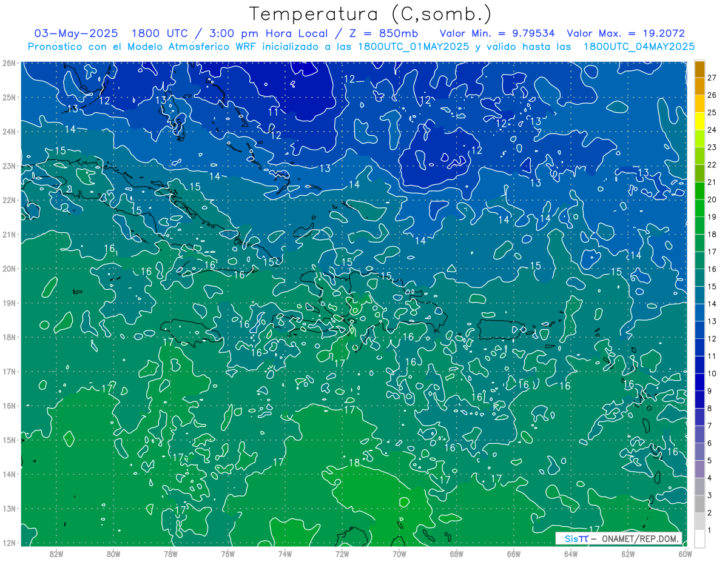Click the longitude label "78W"
Viewport: 728px width, 562px height.
click(x=170, y=554)
